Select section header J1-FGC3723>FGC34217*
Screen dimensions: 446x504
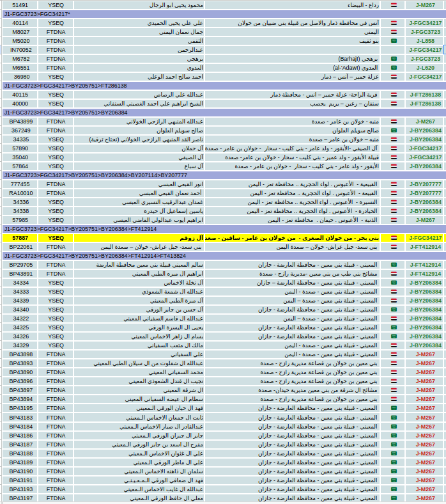pos(224,14)
